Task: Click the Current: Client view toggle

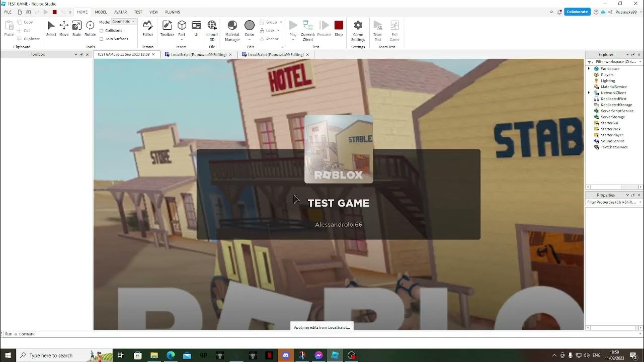Action: (x=307, y=30)
